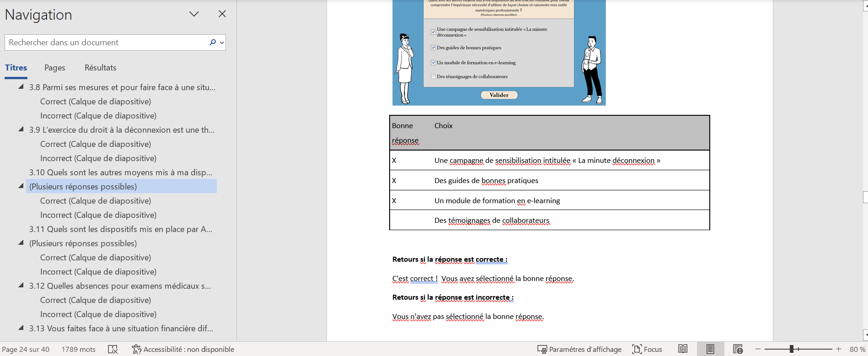868x356 pixels.
Task: Click the zoom in plus icon
Action: pyautogui.click(x=838, y=349)
